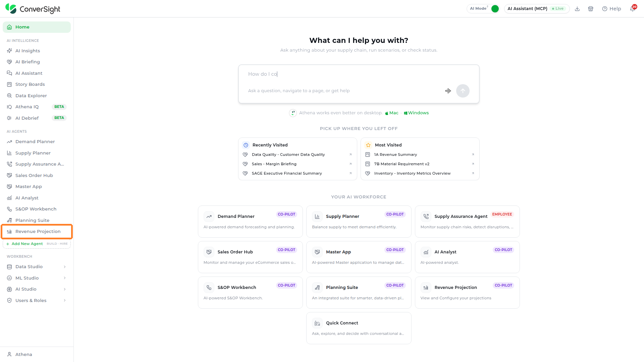Click the Data Explorer sidebar icon

pos(9,96)
